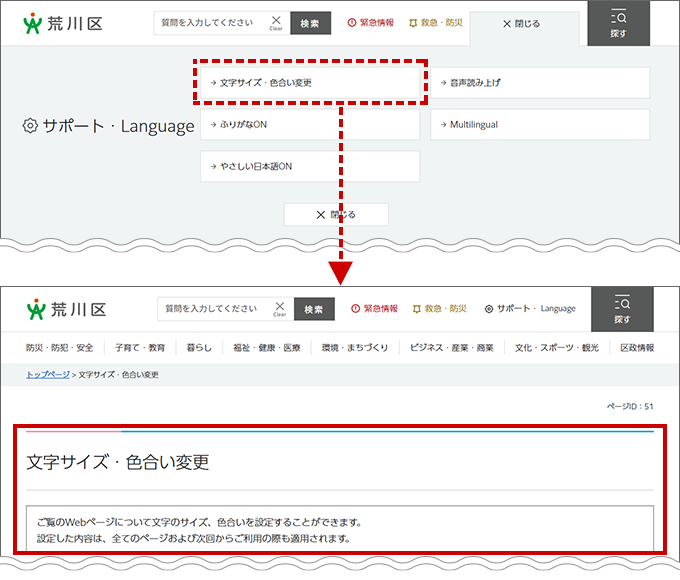Open the Multilingual option
The height and width of the screenshot is (580, 680).
coord(540,125)
